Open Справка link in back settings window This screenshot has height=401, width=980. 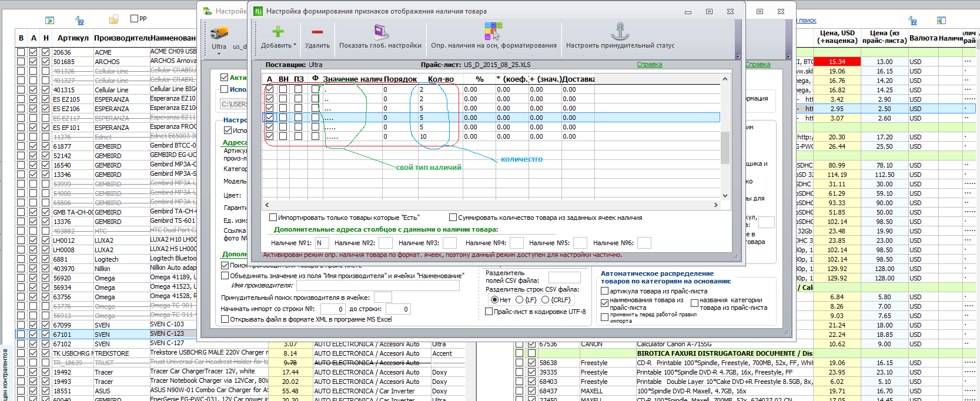click(758, 65)
